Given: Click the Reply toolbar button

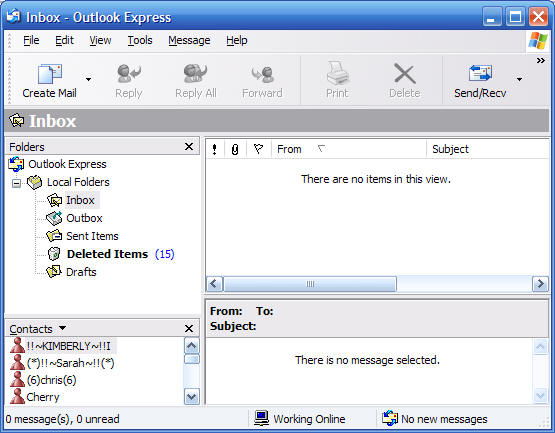Looking at the screenshot, I should pos(129,81).
